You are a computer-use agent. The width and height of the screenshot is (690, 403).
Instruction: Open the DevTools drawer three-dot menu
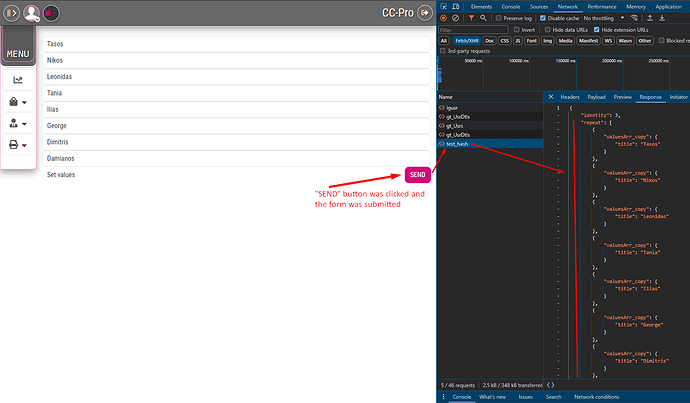coord(443,397)
